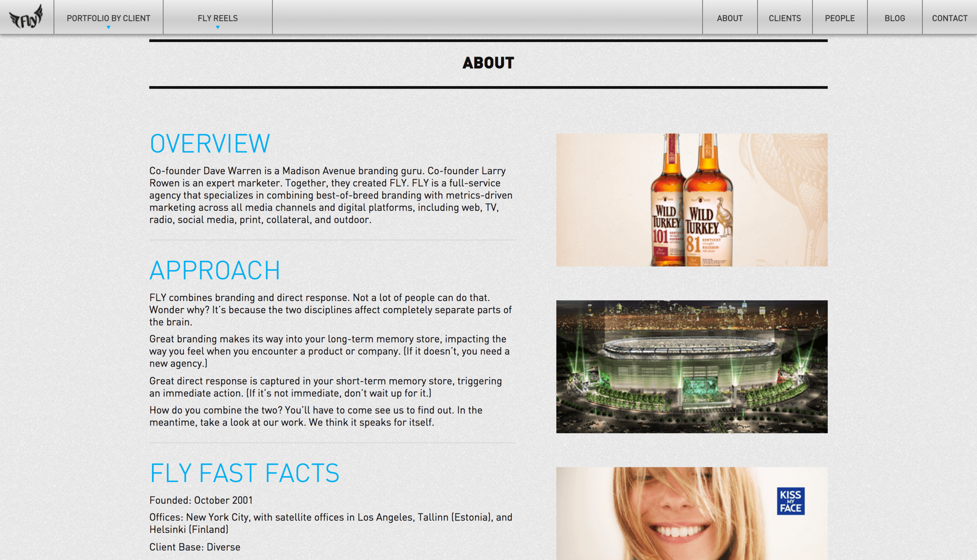Click the Wild Turkey bottles image

692,200
